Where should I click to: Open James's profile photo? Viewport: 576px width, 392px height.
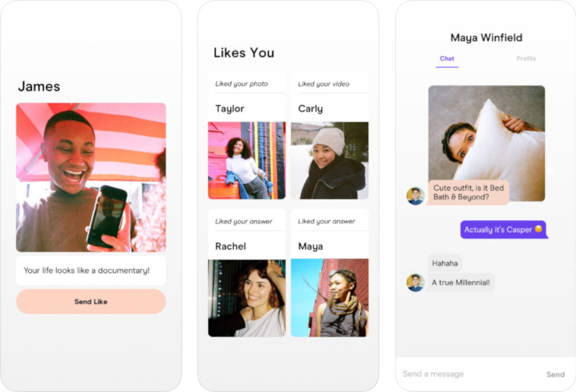click(91, 177)
